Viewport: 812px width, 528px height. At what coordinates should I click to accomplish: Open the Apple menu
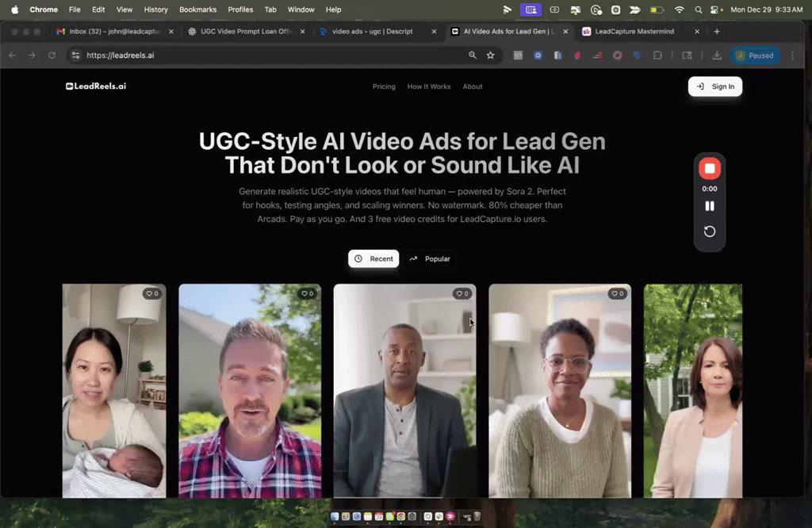point(14,10)
